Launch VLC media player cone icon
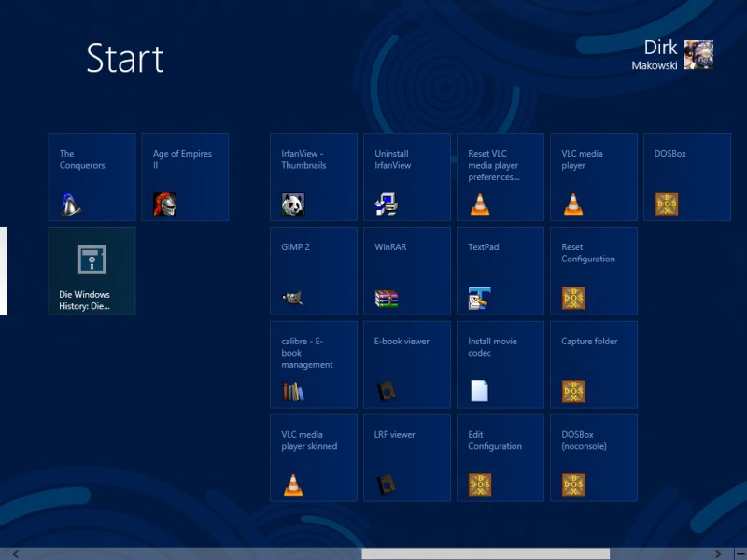The height and width of the screenshot is (560, 747). tap(573, 204)
